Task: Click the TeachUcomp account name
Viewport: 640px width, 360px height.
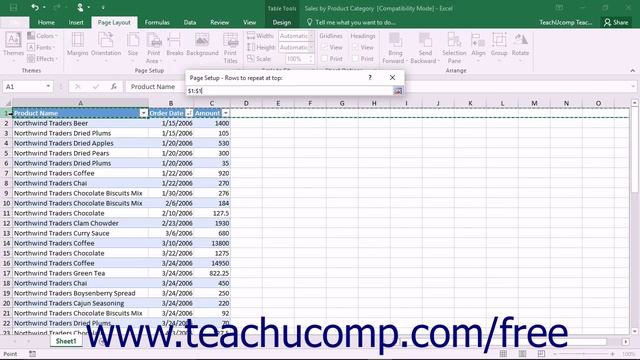Action: (565, 22)
